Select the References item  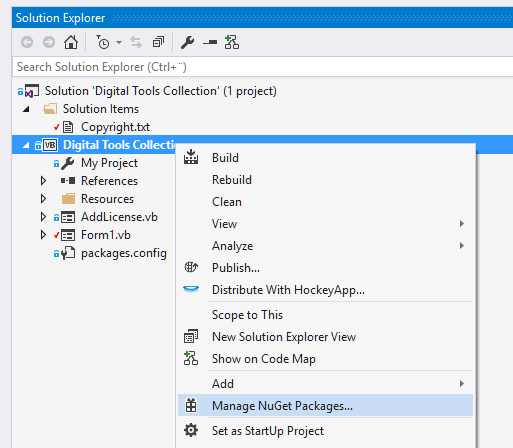(x=109, y=181)
